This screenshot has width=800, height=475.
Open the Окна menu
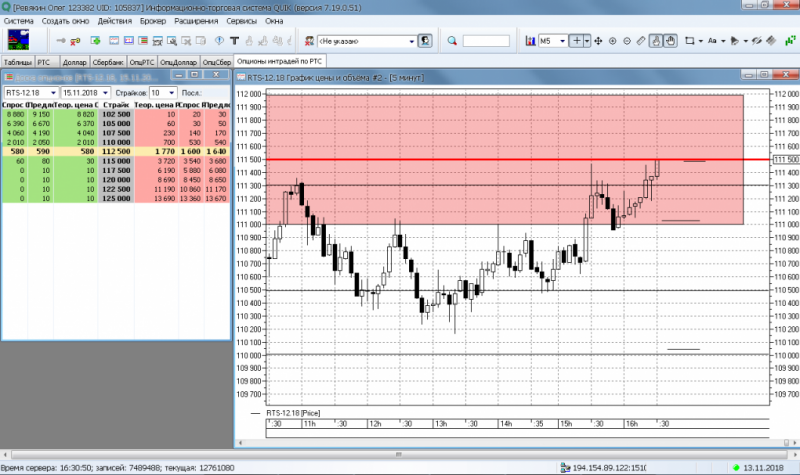pos(274,21)
